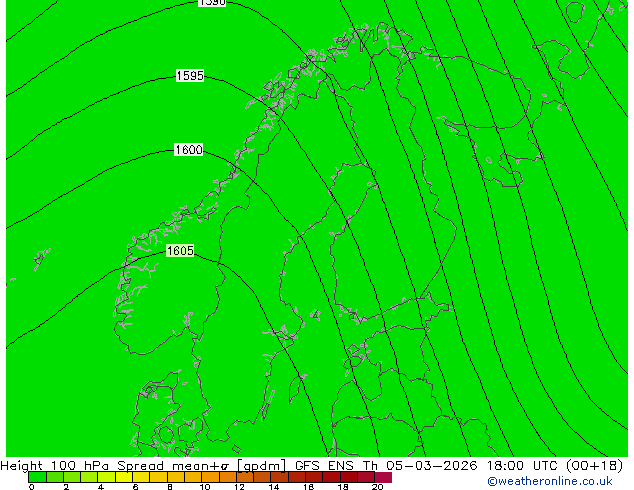Open the weatheronline.co.uk copyright link
This screenshot has width=634, height=490.
tap(550, 481)
